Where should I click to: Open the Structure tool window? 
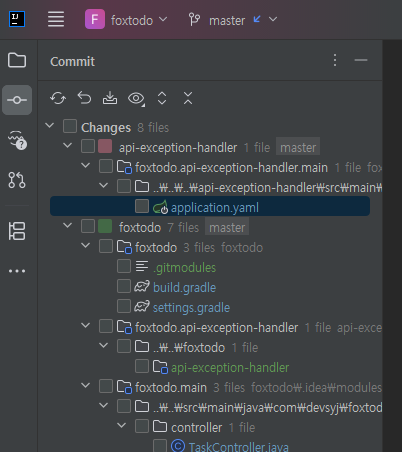17,231
